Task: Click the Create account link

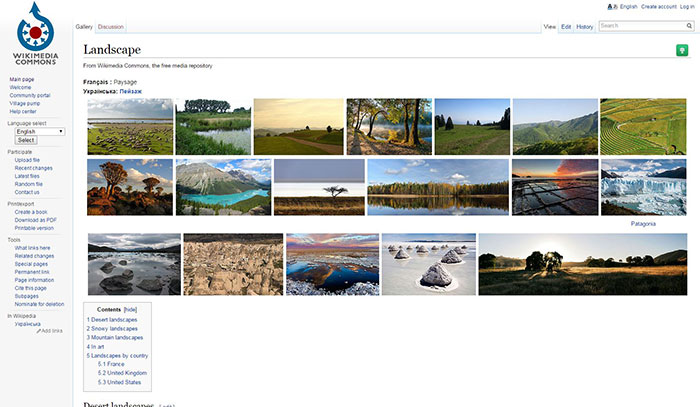Action: (659, 6)
